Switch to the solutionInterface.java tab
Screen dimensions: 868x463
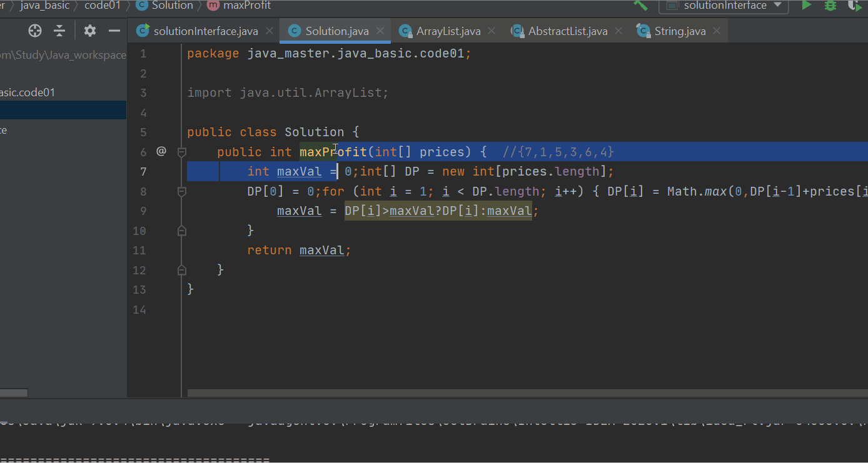(205, 31)
